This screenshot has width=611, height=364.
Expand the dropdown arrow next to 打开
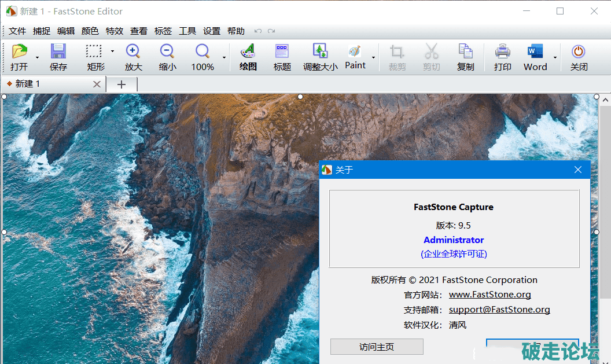pos(38,57)
